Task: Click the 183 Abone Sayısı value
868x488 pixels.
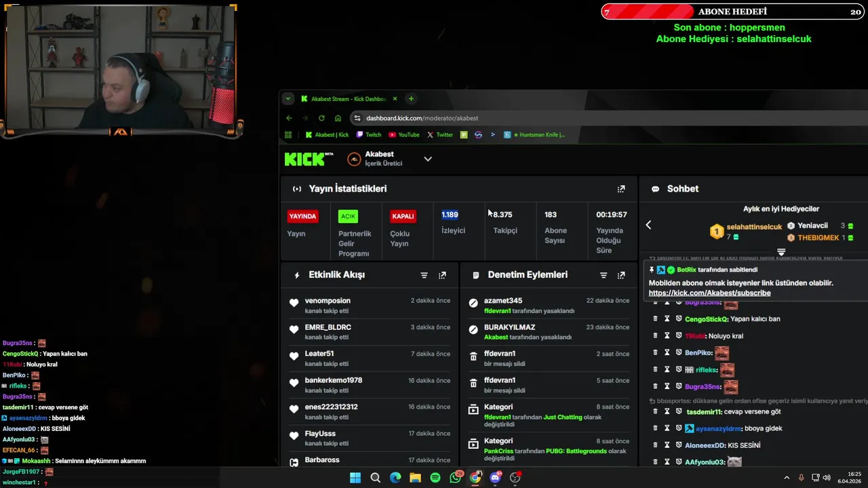Action: tap(551, 215)
